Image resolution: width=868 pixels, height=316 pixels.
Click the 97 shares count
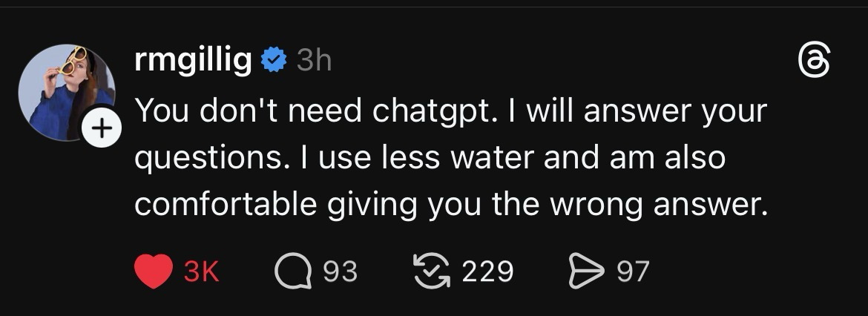coord(633,271)
